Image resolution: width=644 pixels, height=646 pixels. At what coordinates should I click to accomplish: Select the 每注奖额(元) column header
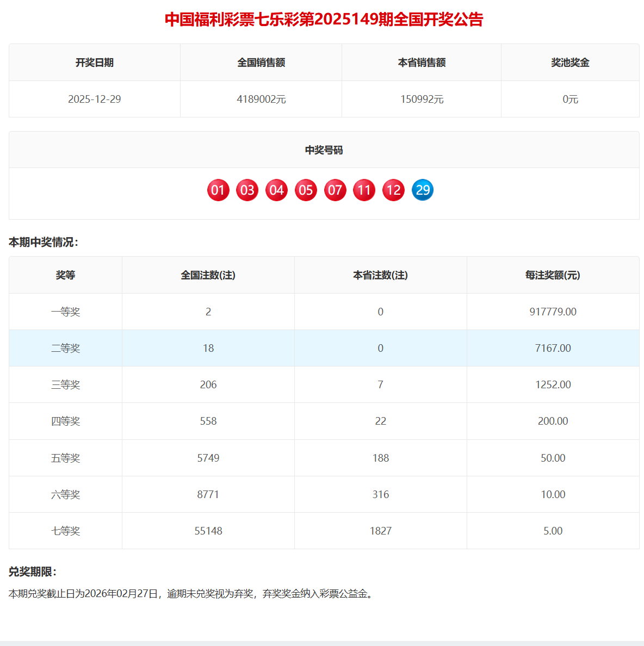553,275
